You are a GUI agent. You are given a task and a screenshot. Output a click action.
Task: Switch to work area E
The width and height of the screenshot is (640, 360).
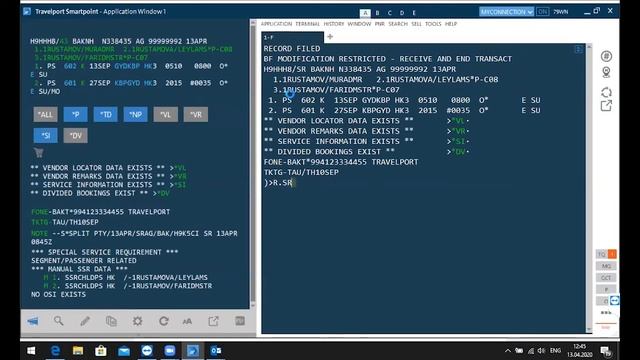[414, 13]
